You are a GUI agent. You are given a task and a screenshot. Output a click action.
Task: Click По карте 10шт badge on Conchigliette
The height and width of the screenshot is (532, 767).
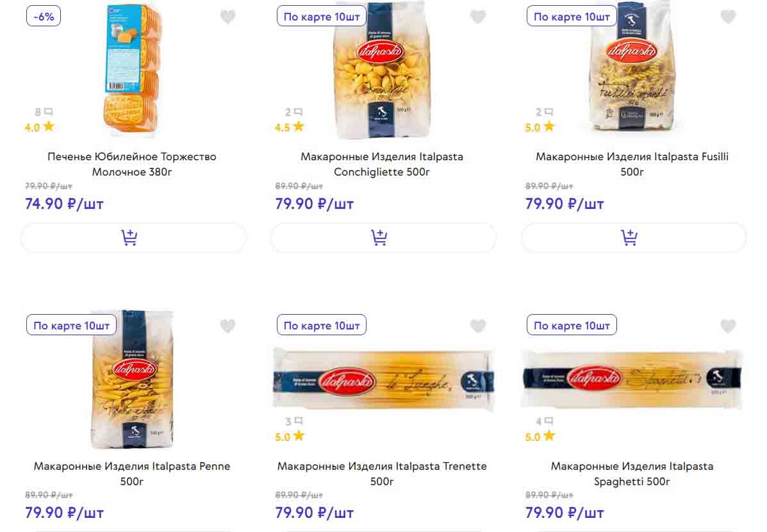(322, 17)
